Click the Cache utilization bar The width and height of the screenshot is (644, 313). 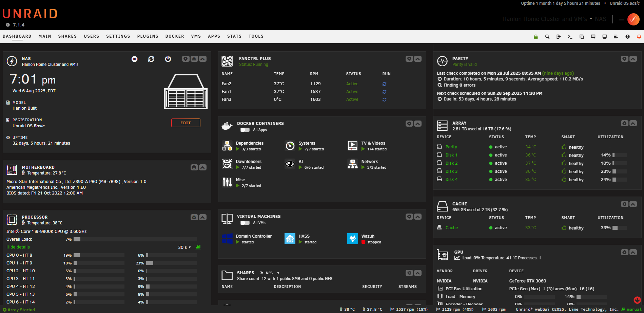pyautogui.click(x=620, y=228)
